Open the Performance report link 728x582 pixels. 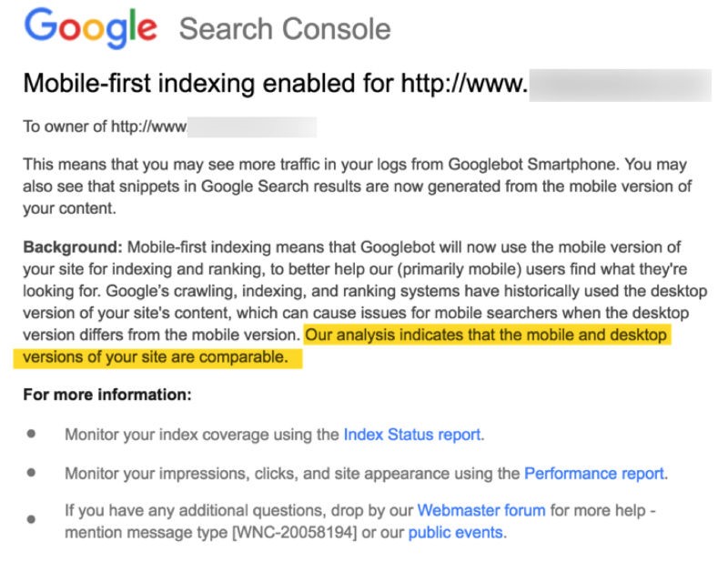click(594, 474)
